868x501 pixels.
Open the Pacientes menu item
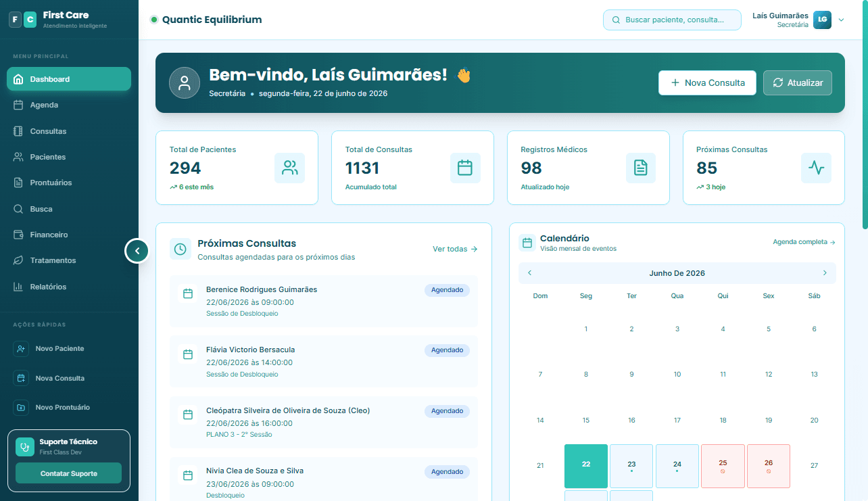click(x=69, y=157)
